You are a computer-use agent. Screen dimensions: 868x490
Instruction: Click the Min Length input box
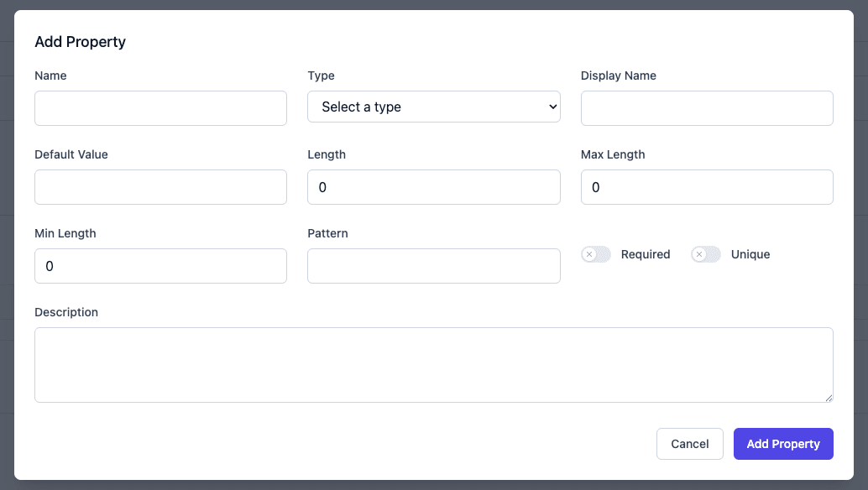160,265
